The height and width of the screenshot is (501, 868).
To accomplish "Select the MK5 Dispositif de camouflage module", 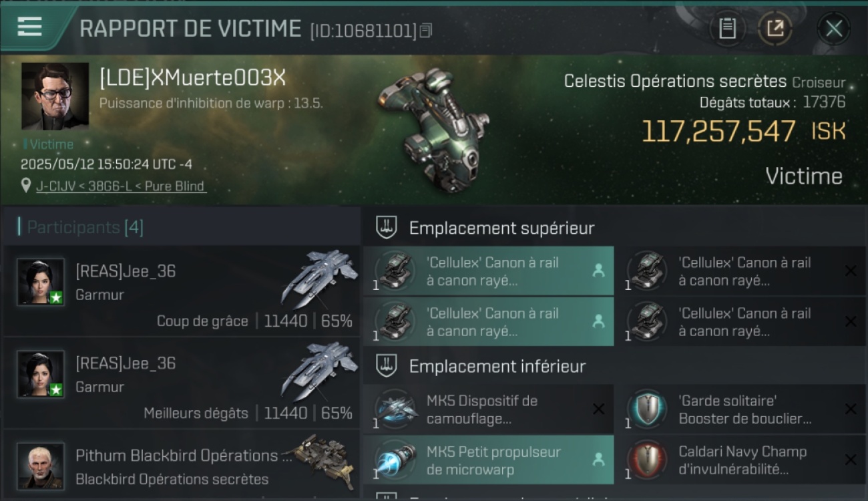I will pos(488,409).
